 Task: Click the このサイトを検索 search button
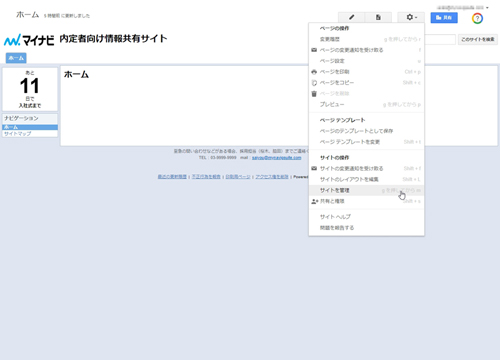pyautogui.click(x=478, y=39)
